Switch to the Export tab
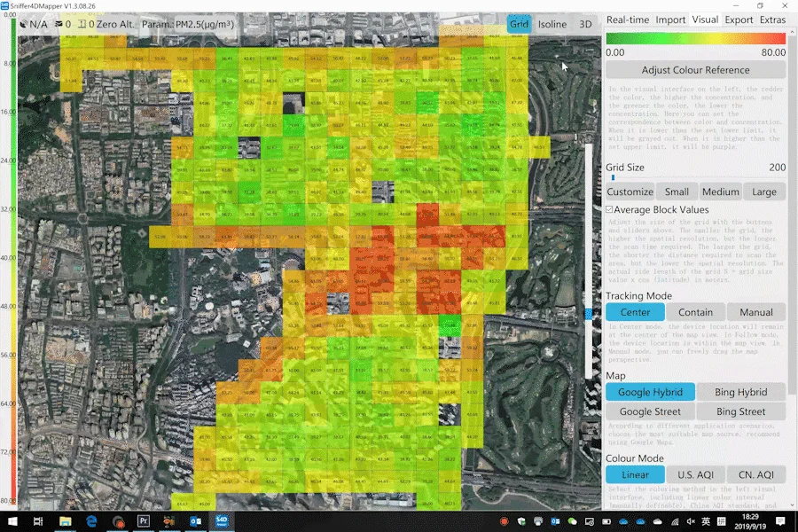 click(x=739, y=20)
